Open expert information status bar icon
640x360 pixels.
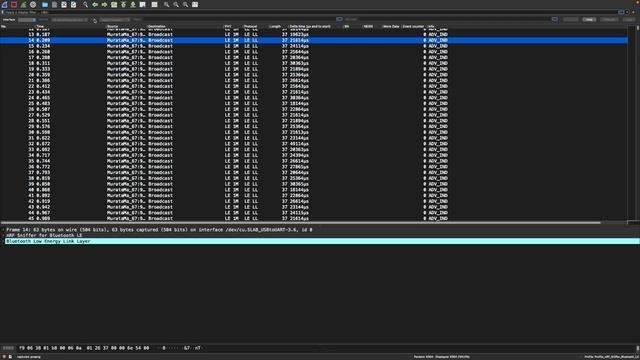coord(4,357)
